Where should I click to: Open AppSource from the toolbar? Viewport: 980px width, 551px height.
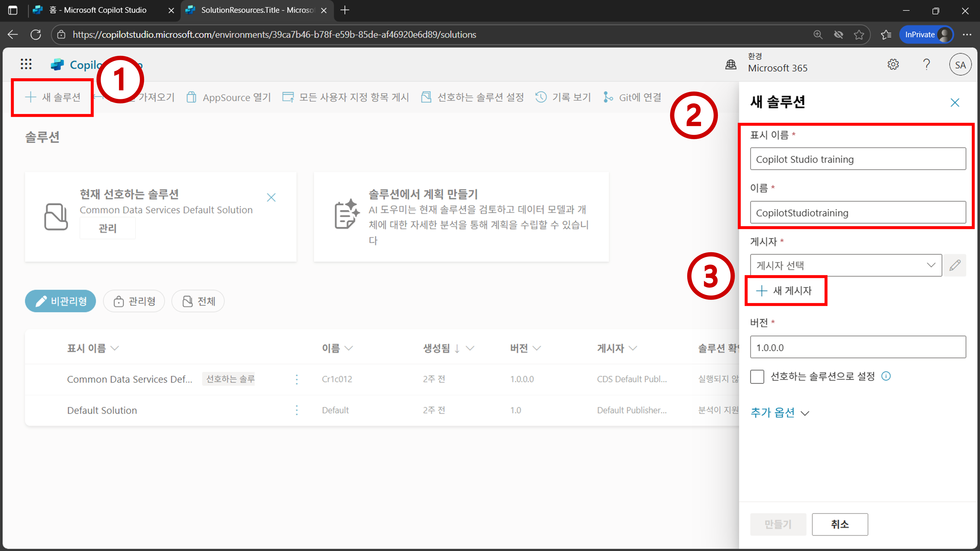228,97
